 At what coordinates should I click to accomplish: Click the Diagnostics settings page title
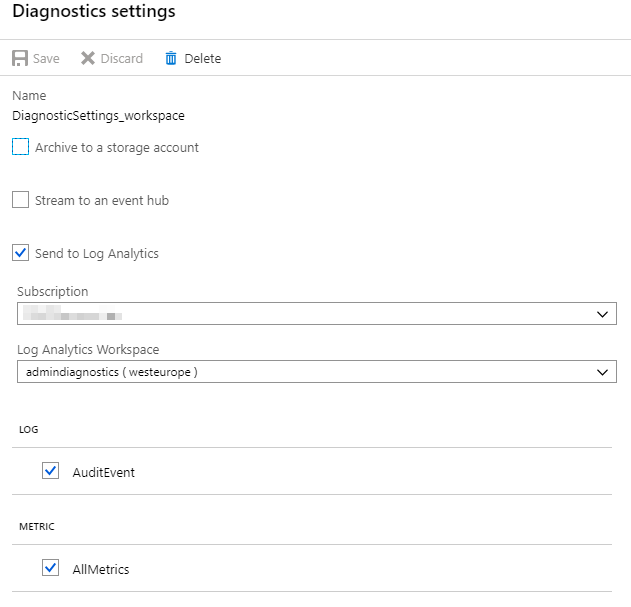94,13
